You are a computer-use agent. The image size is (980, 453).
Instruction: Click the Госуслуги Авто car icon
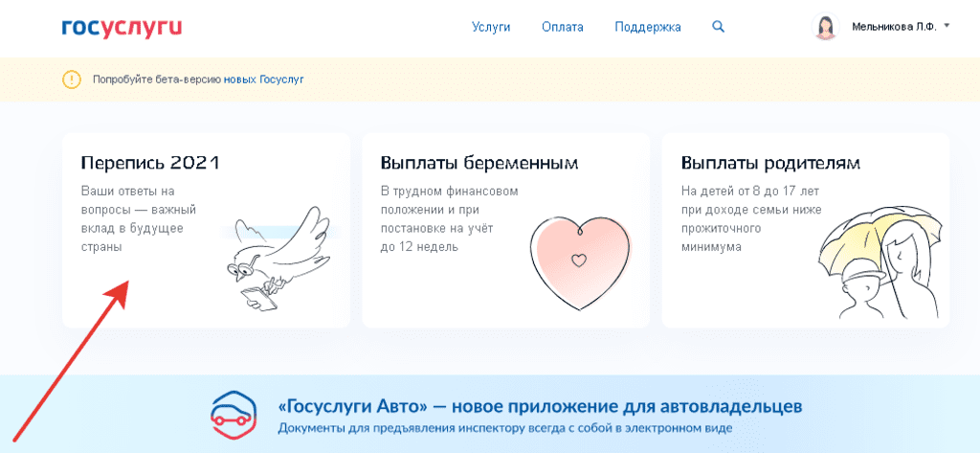235,417
